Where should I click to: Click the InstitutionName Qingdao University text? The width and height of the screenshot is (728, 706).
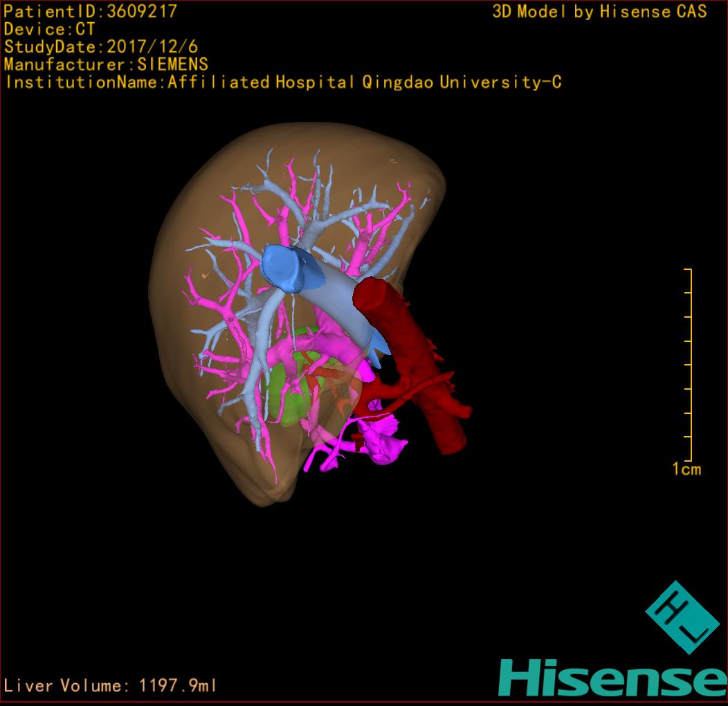coord(282,82)
